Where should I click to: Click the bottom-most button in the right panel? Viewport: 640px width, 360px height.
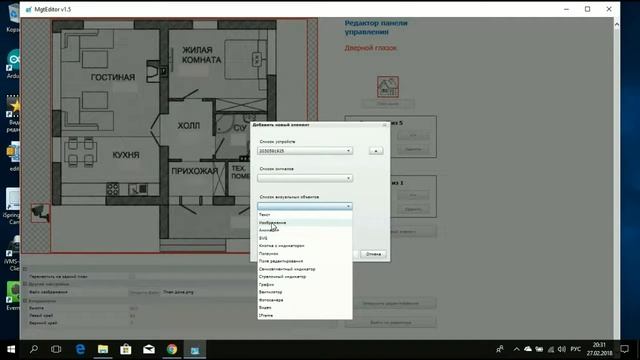[x=391, y=322]
